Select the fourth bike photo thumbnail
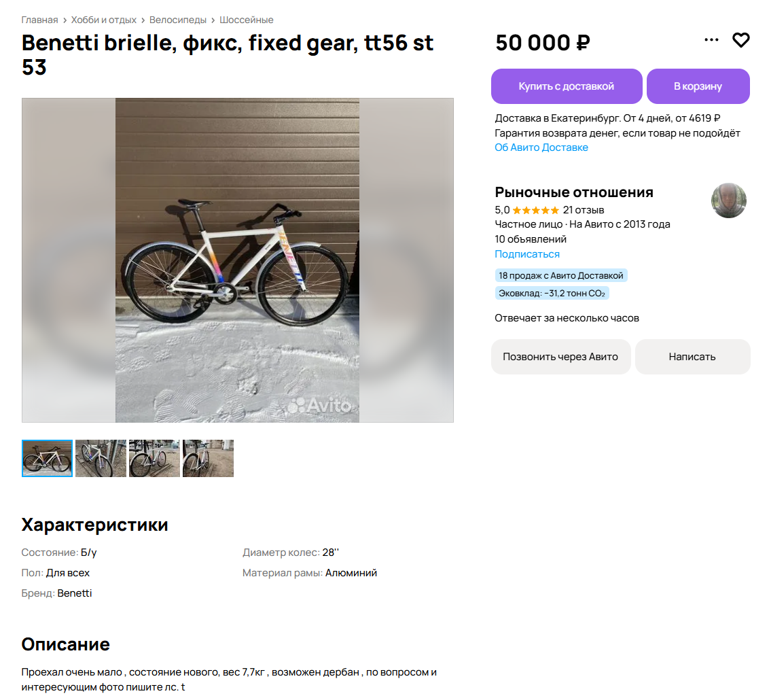This screenshot has width=769, height=700. coord(208,458)
